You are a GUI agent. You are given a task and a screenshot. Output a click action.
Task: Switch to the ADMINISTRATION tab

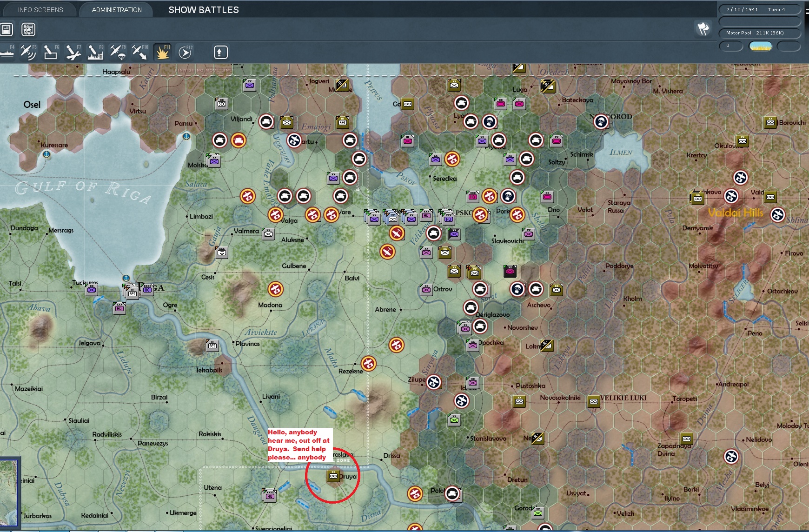(x=117, y=10)
